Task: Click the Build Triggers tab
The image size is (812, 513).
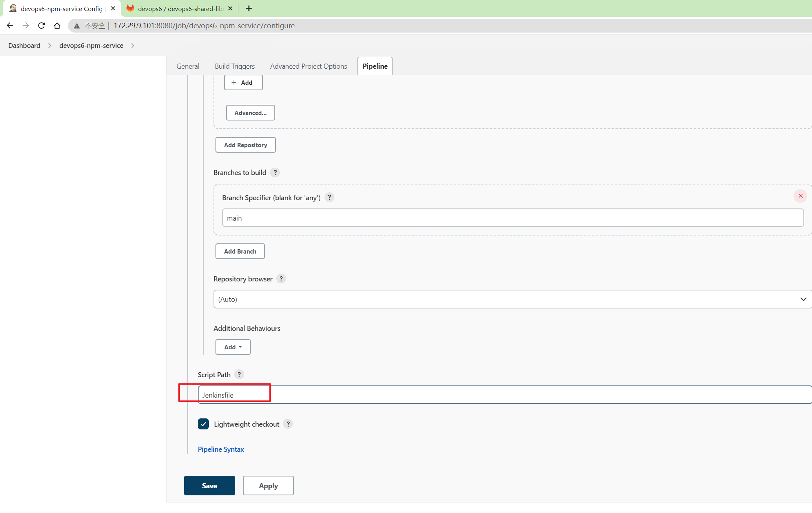Action: [235, 66]
